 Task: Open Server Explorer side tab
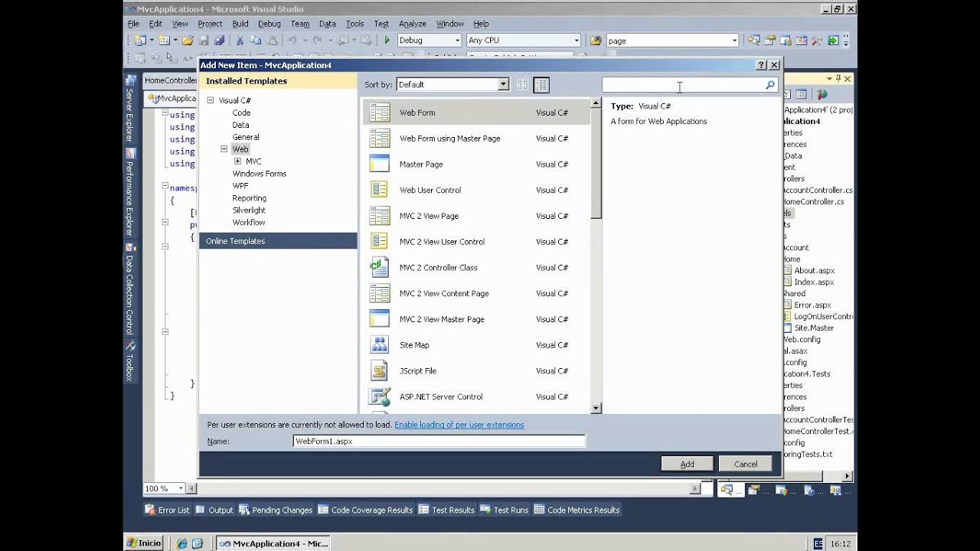[x=130, y=108]
